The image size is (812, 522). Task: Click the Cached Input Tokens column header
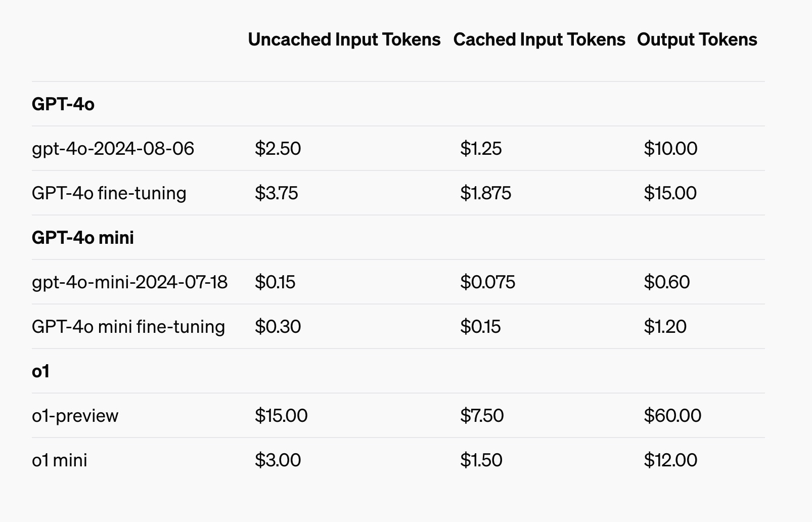pyautogui.click(x=539, y=39)
